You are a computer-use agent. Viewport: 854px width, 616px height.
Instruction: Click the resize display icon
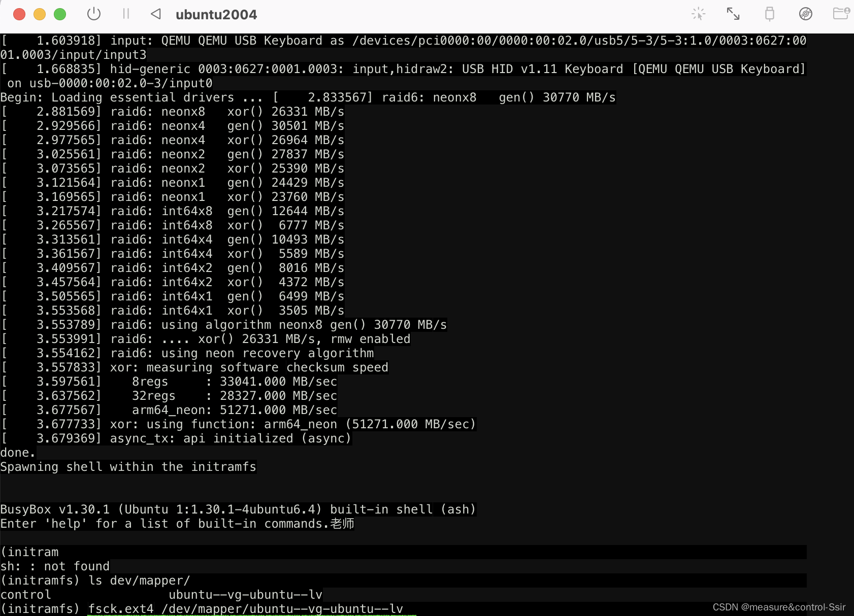pos(734,14)
